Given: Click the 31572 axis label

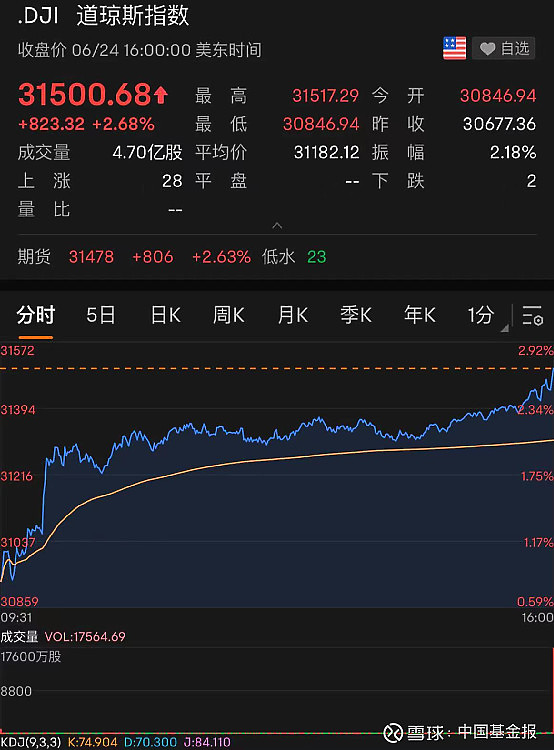Looking at the screenshot, I should [x=18, y=351].
